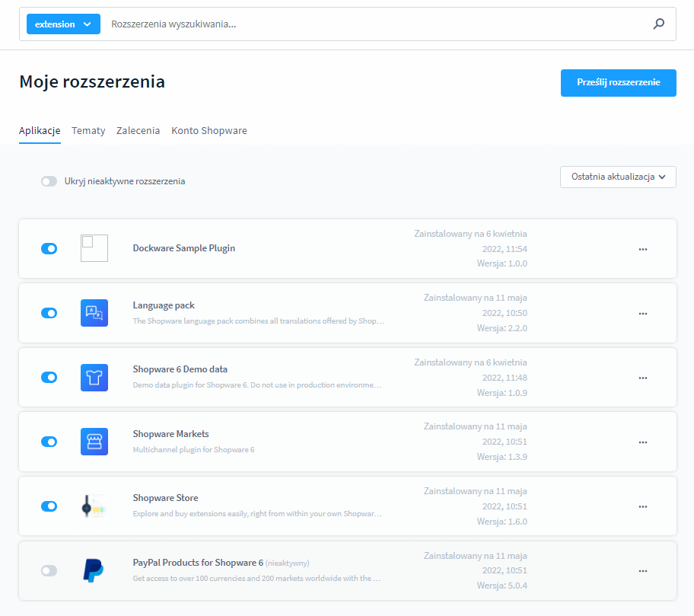This screenshot has height=616, width=694.
Task: Deactivate Dockware Sample Plugin toggle
Action: tap(49, 248)
